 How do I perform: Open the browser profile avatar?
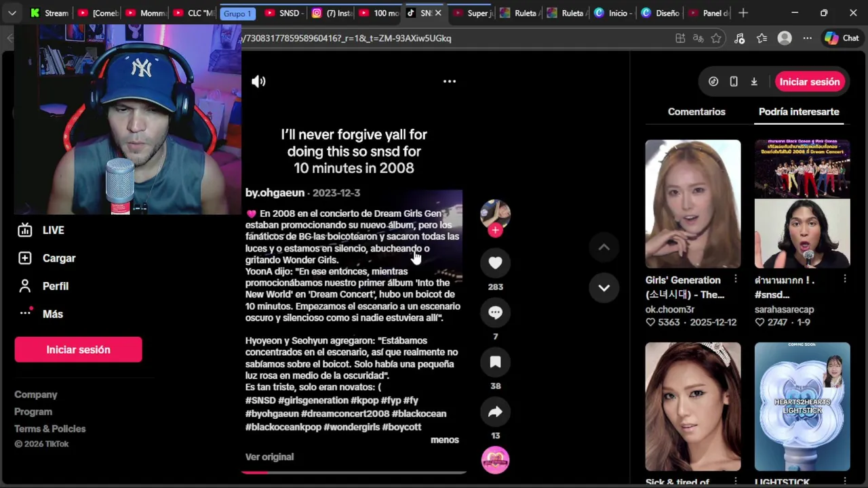pos(785,39)
